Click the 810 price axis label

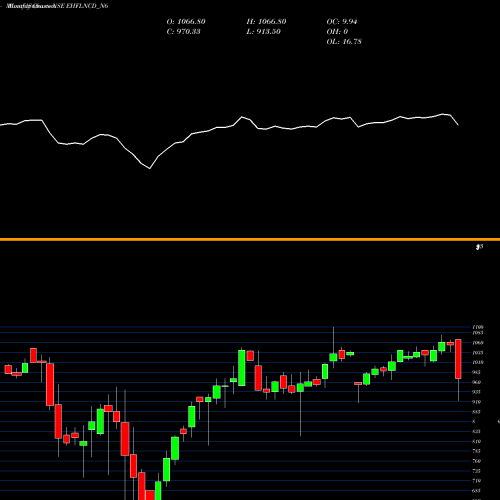(476, 442)
